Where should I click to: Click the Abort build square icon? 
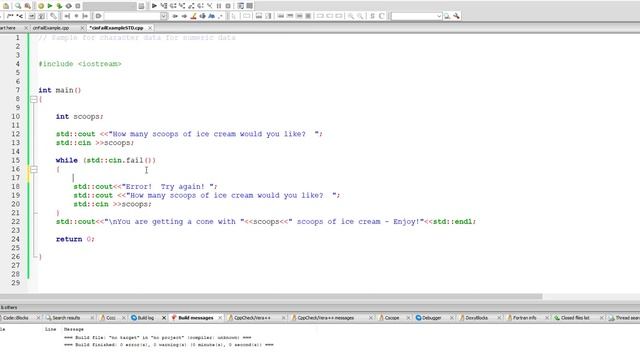click(x=78, y=6)
